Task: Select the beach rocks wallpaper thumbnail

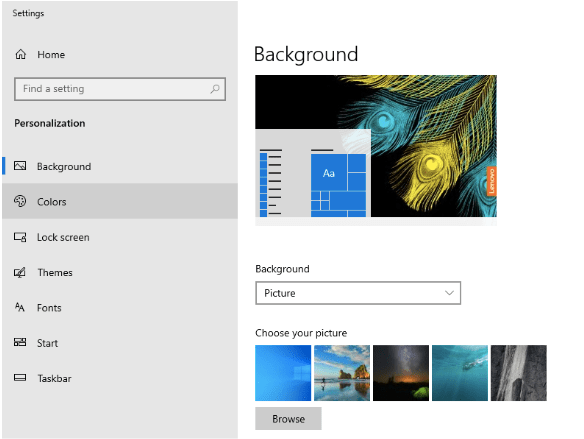Action: 342,373
